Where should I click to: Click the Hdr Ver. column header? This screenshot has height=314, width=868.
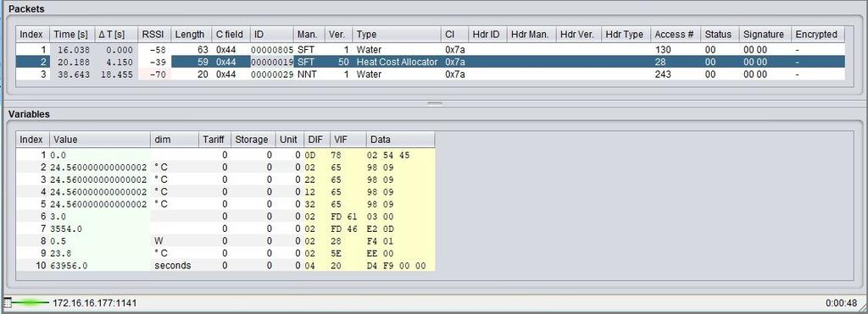click(578, 34)
